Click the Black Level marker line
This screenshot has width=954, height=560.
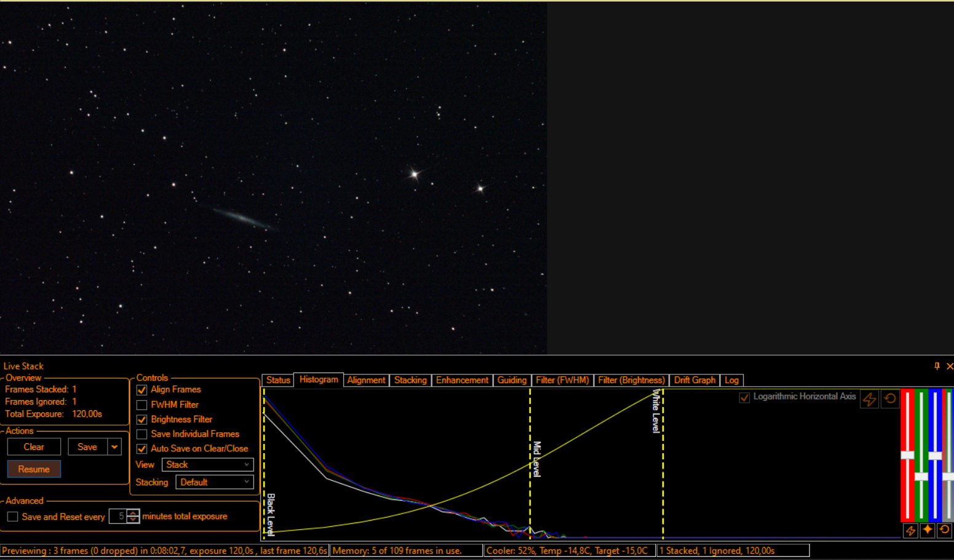coord(264,464)
